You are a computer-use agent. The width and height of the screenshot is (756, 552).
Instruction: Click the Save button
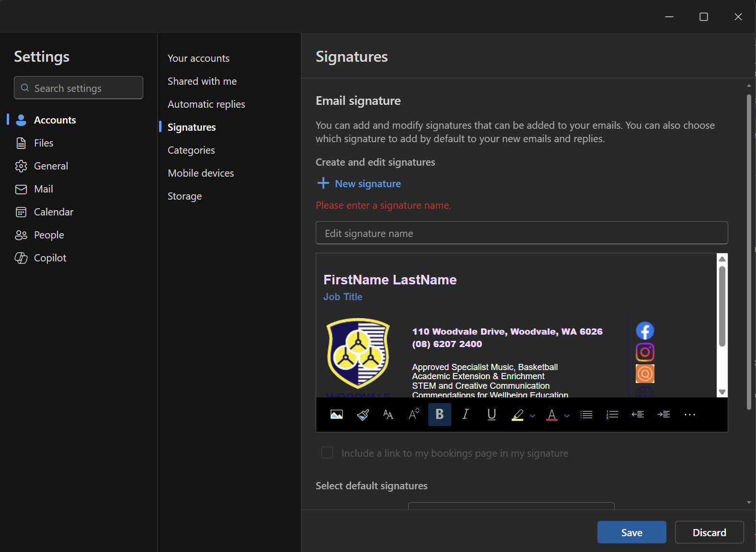(631, 532)
